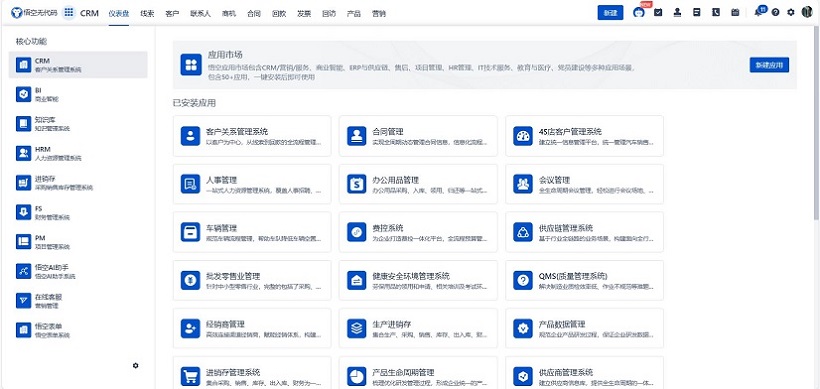View notifications via the bell icon
820x389 pixels.
[758, 13]
